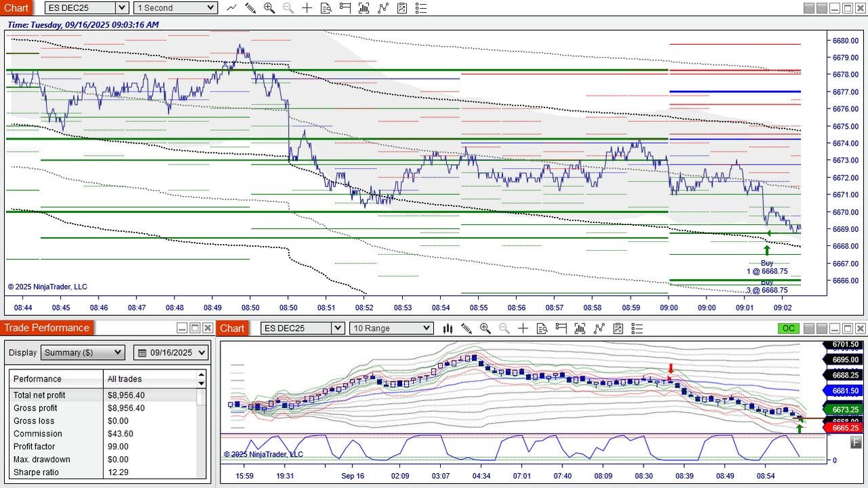
Task: Close the Trade Performance window
Action: coord(208,328)
